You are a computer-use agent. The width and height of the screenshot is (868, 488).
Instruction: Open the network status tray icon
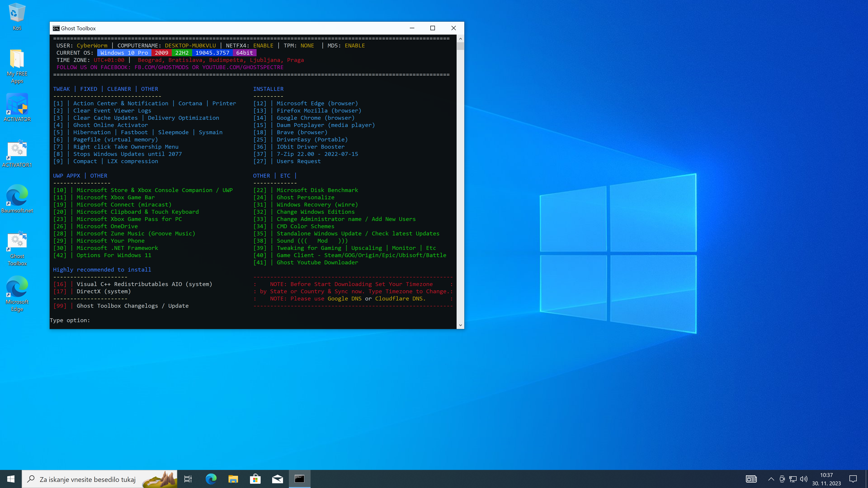pyautogui.click(x=793, y=479)
